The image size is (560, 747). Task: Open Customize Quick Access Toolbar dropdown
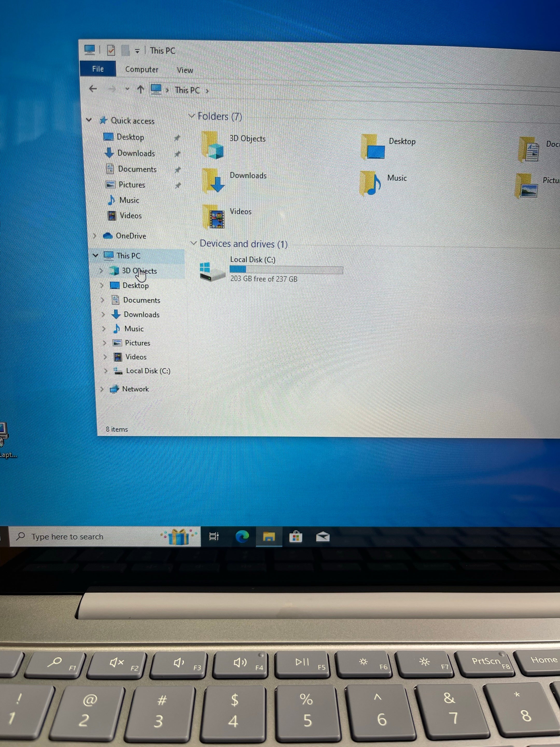[x=137, y=51]
